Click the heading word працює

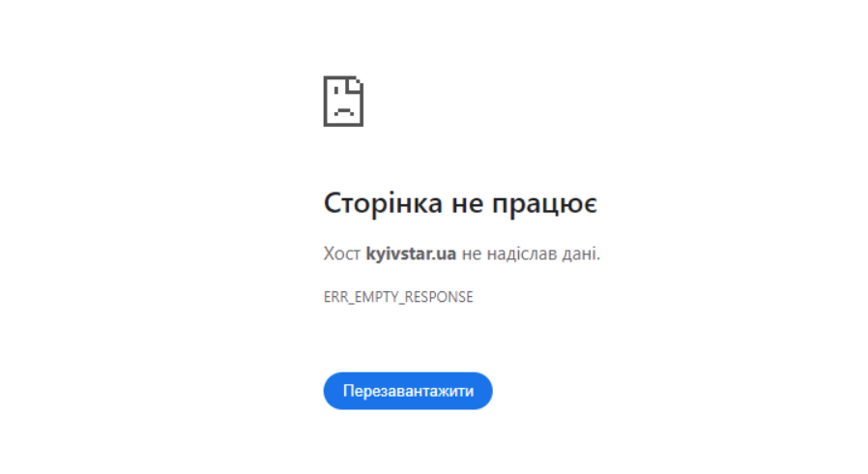[x=545, y=204]
